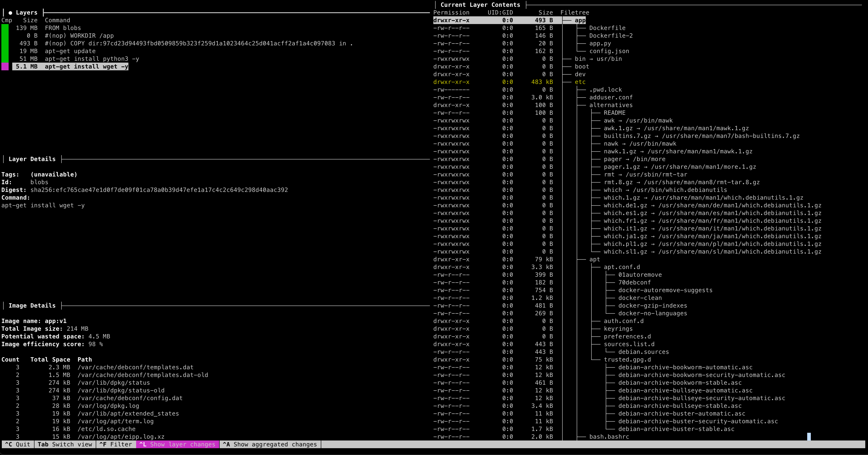Collapse the alternatives folder in tree
This screenshot has width=868, height=455.
point(611,105)
